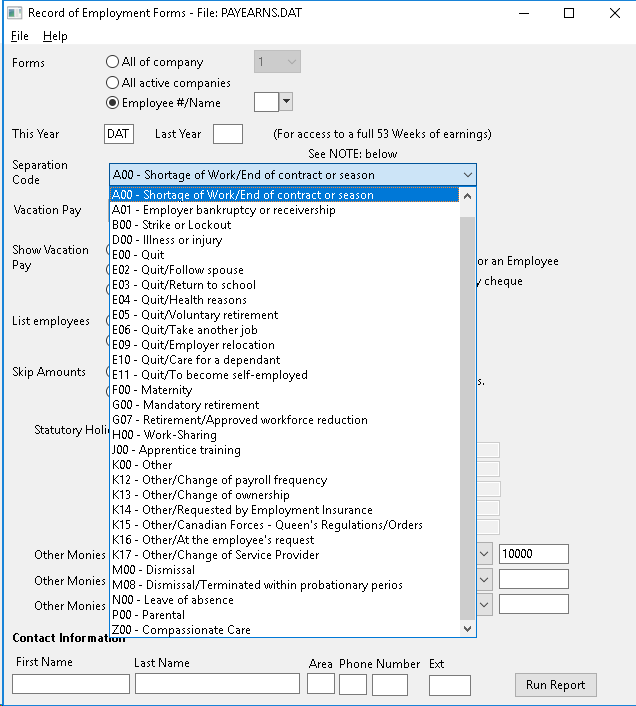Select E10 - Quit/Care for a dependant
This screenshot has height=706, width=636.
tap(284, 360)
